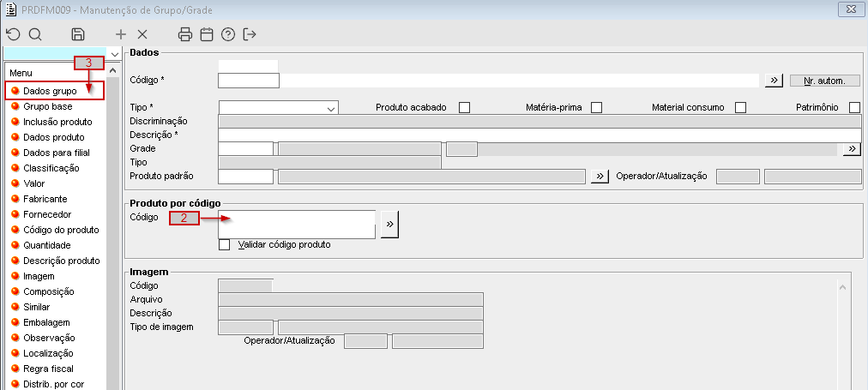Click the PRDFM009 window document icon
Viewport: 868px width, 390px height.
(10, 9)
